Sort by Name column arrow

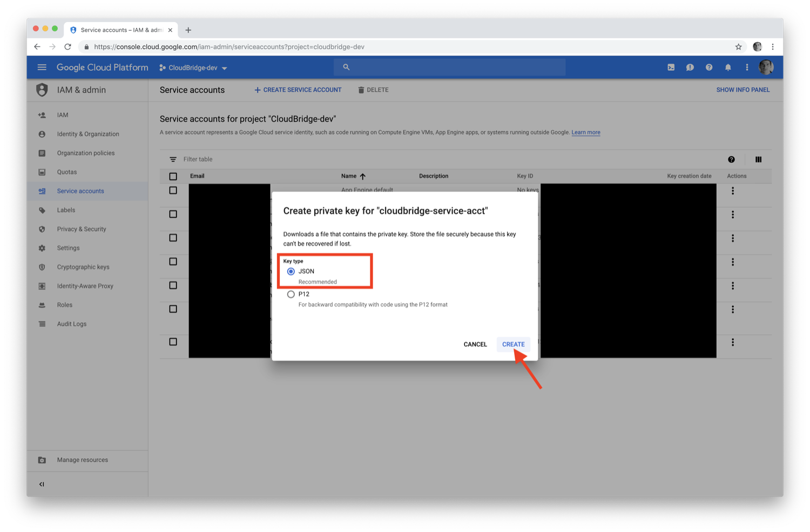pos(363,176)
